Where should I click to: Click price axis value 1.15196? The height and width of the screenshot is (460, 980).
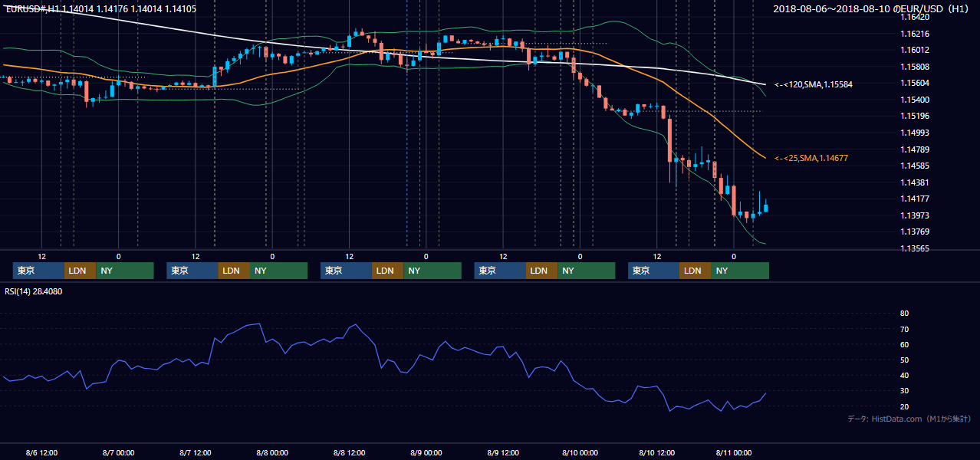[915, 117]
